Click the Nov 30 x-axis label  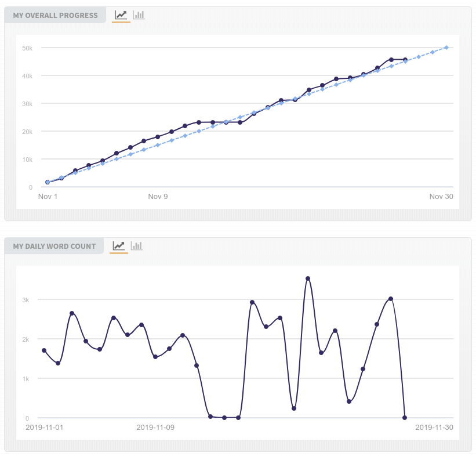tap(441, 197)
